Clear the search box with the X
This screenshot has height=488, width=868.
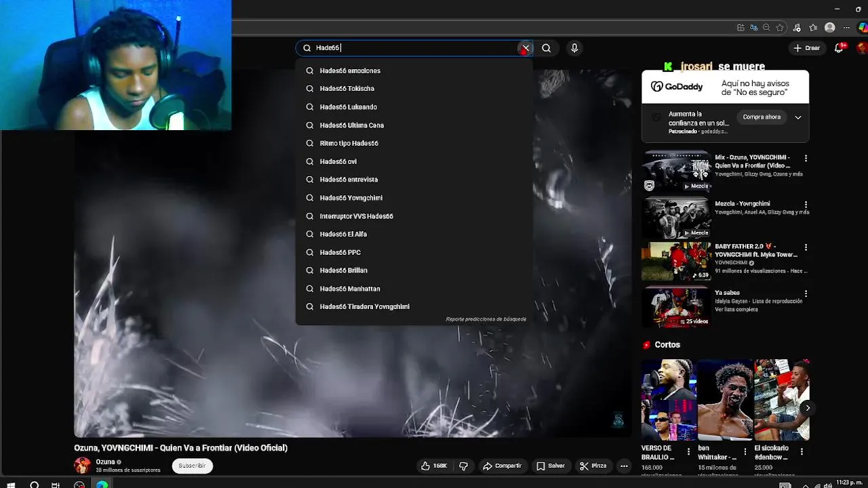point(526,48)
